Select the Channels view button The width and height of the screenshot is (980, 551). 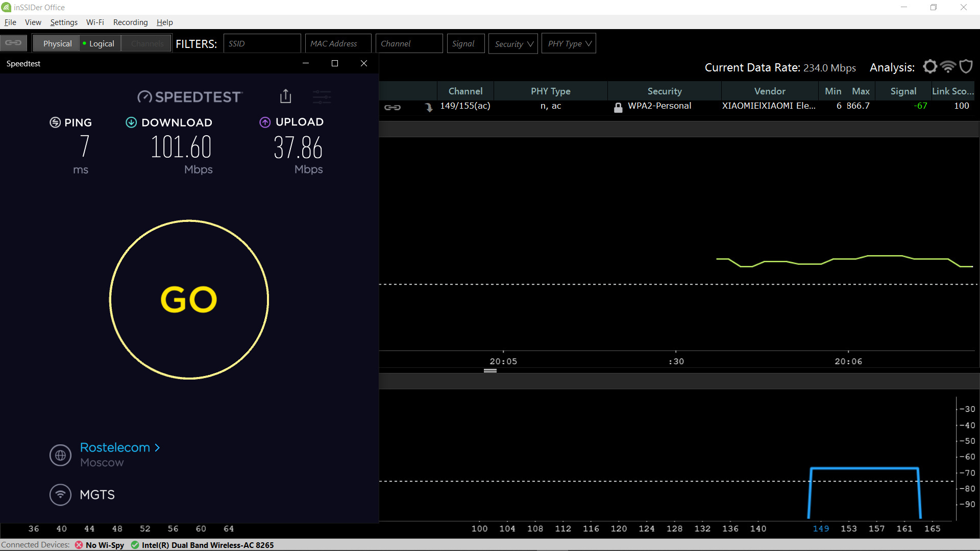pos(147,43)
